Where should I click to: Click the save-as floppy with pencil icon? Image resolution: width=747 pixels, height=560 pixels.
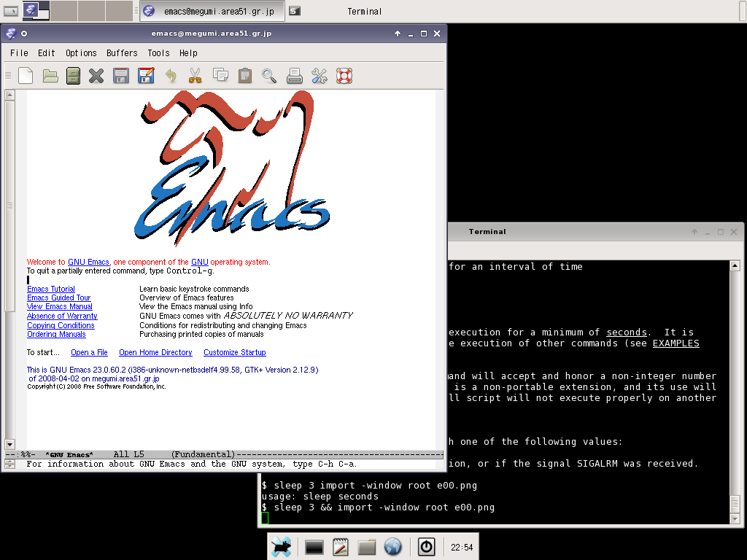[x=146, y=76]
